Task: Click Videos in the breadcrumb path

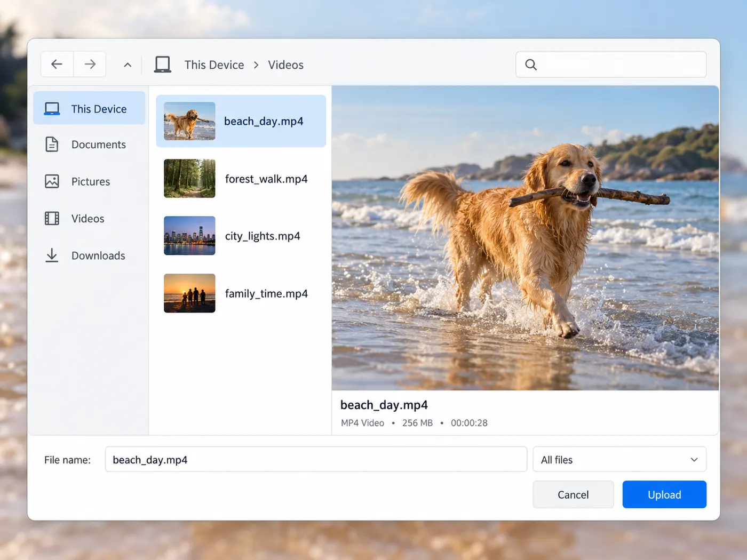Action: [285, 65]
